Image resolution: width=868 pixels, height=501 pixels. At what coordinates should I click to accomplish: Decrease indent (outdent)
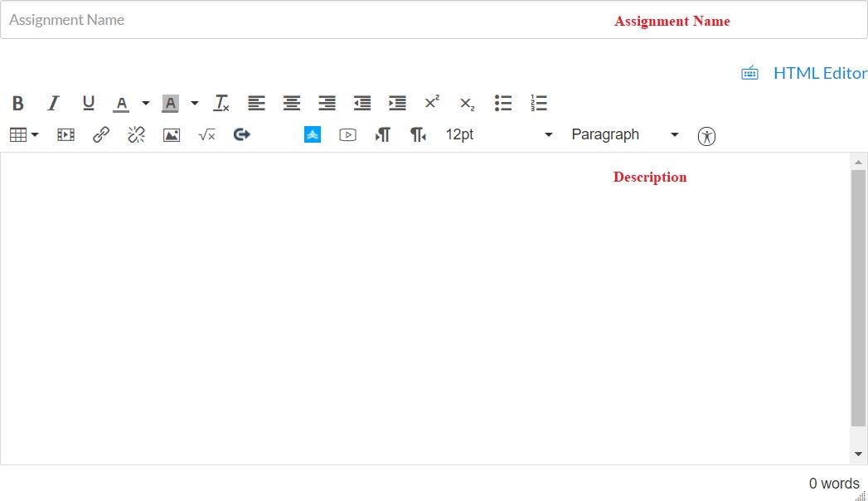point(362,103)
